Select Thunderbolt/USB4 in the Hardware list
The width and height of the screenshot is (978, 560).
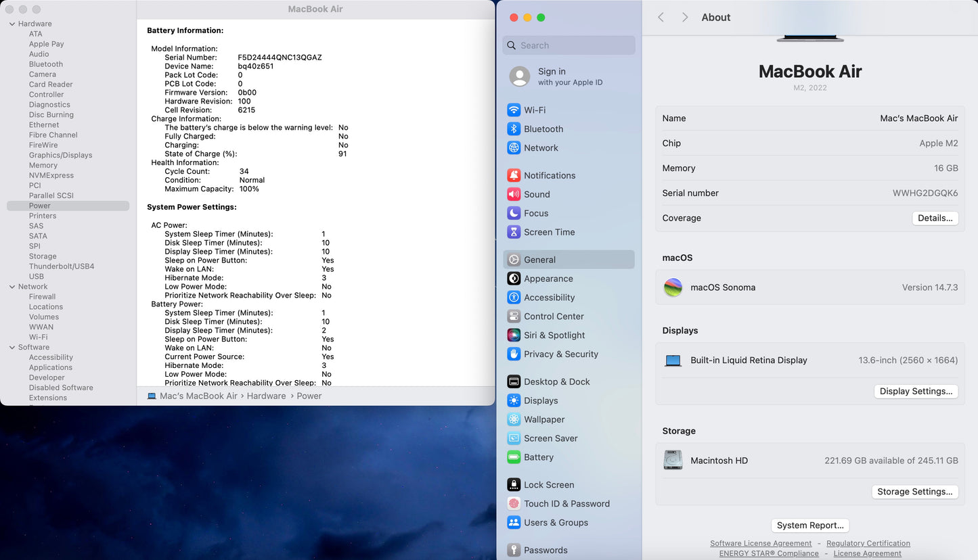62,266
